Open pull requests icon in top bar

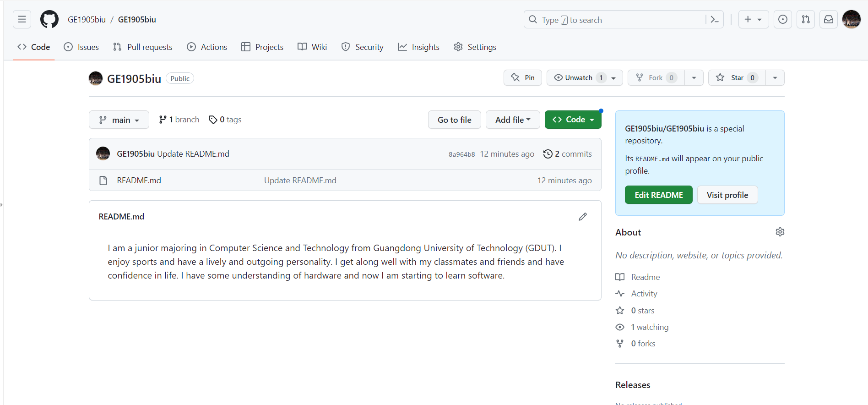[806, 20]
